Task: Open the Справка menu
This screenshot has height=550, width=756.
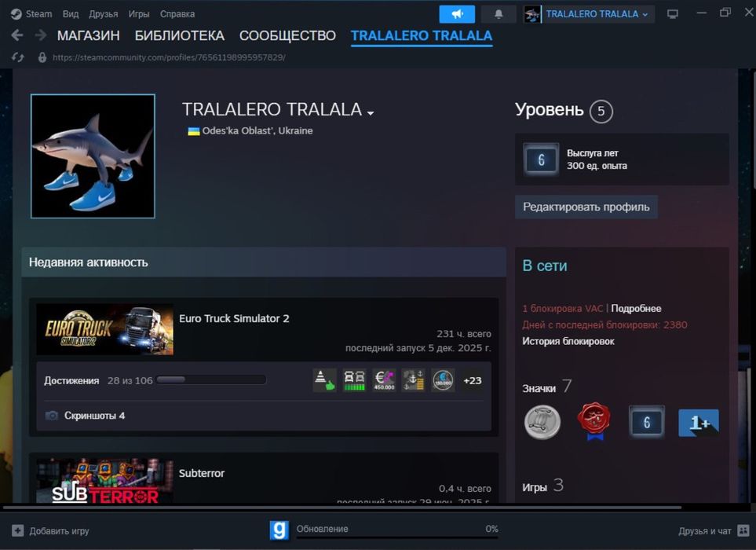Action: pos(177,14)
